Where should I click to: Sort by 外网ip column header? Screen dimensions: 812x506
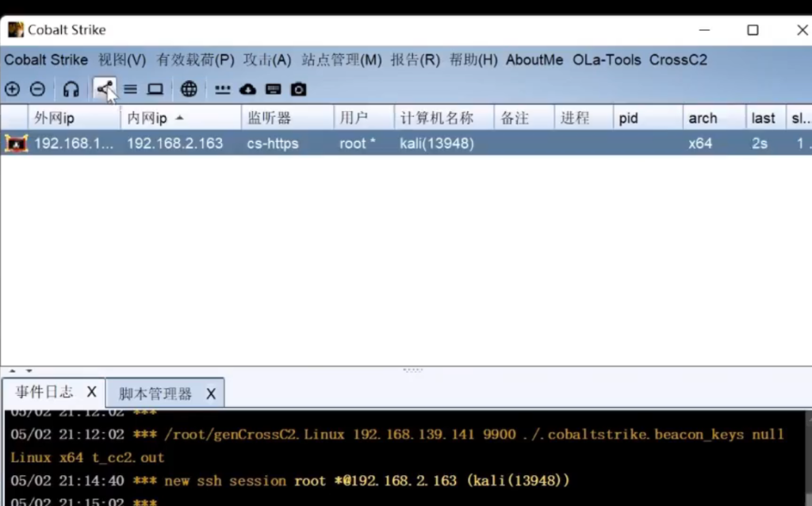[x=74, y=118]
